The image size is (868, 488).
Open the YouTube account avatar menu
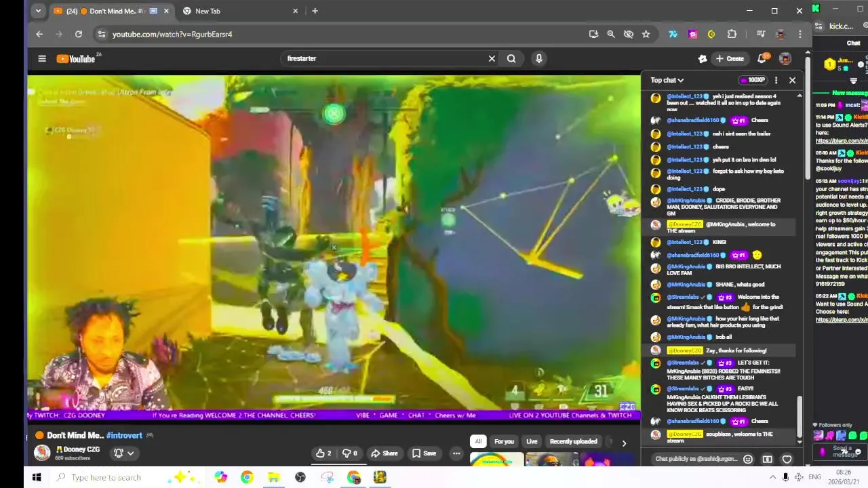(x=785, y=59)
